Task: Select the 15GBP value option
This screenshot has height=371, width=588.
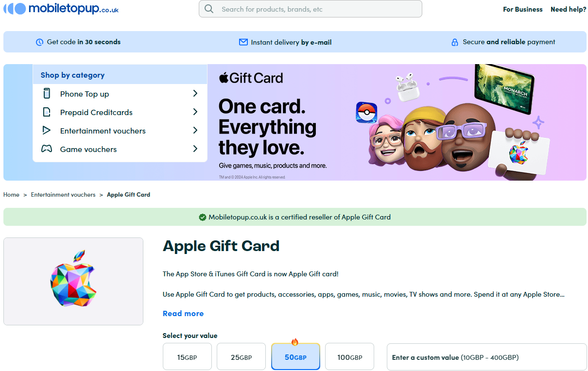Action: coord(187,357)
